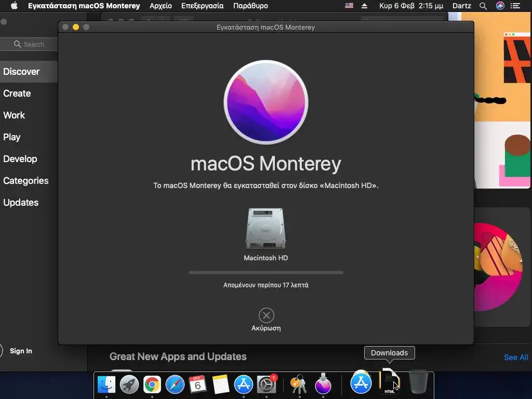Open Spotlight search magnifier icon
Screen dimensions: 532x399
(x=483, y=6)
